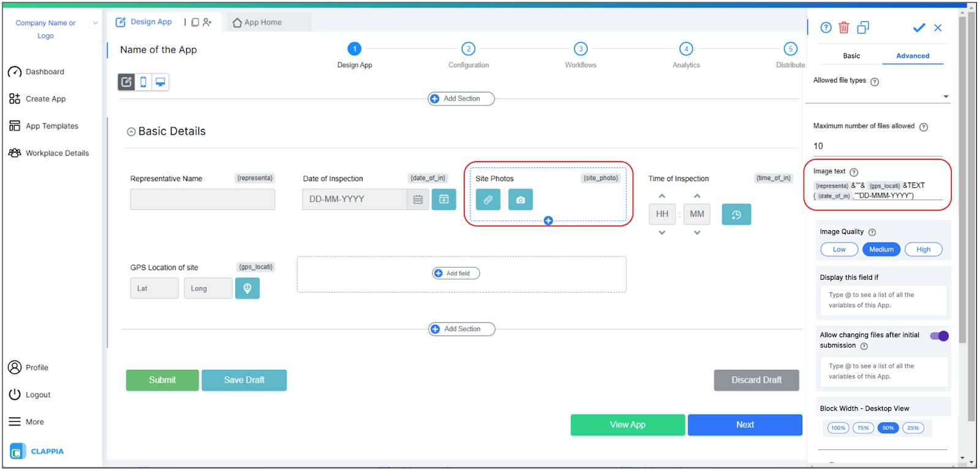
Task: Go to step 4 Analytics
Action: [686, 49]
